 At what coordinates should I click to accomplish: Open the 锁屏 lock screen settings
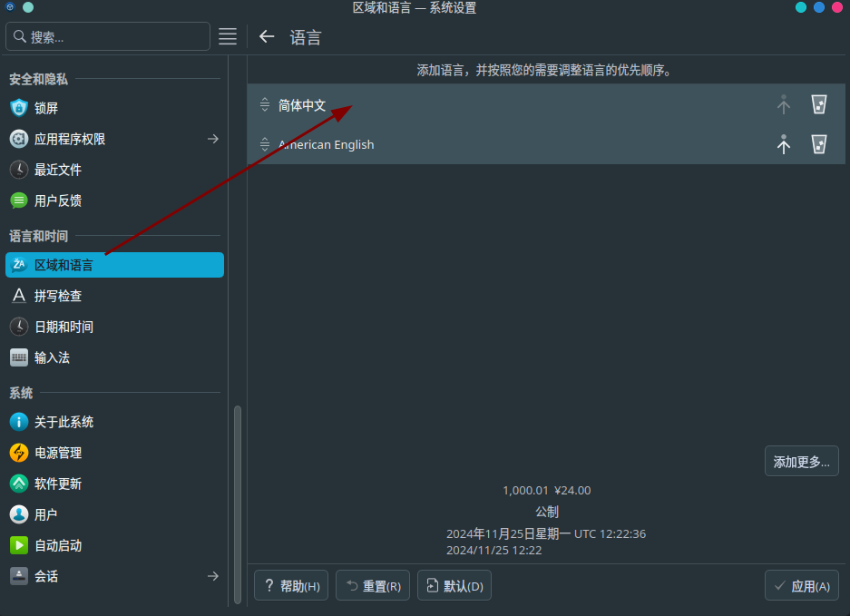pyautogui.click(x=114, y=108)
